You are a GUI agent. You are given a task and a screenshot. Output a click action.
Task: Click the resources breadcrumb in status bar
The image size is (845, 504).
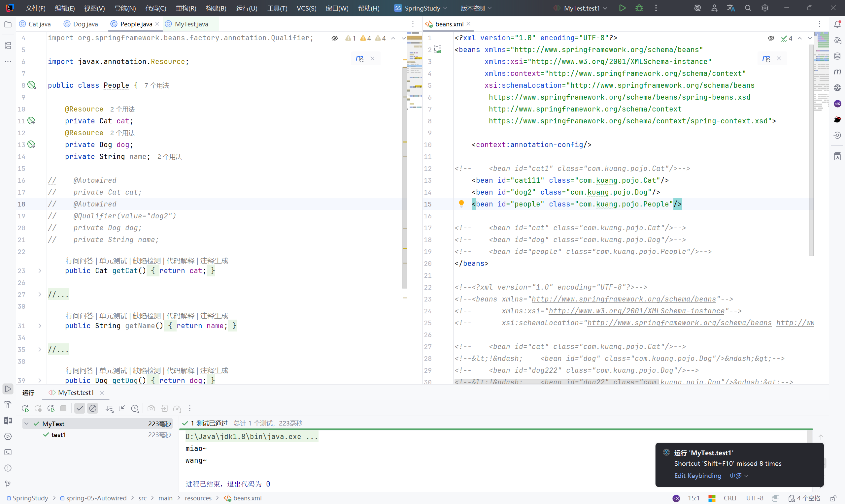point(198,498)
